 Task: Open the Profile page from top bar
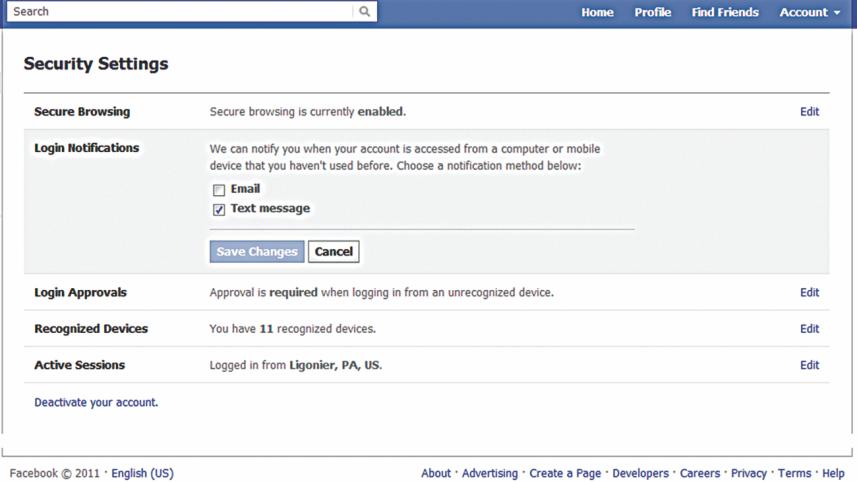coord(652,12)
